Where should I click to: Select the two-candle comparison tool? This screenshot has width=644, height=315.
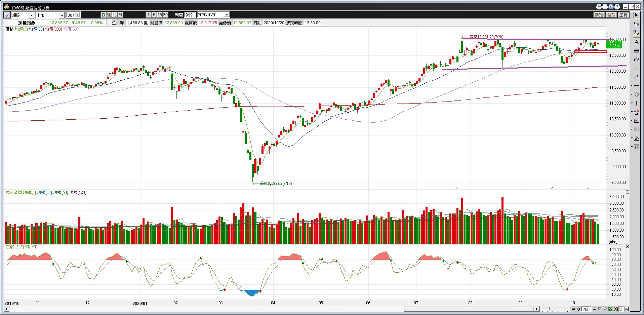[637, 112]
